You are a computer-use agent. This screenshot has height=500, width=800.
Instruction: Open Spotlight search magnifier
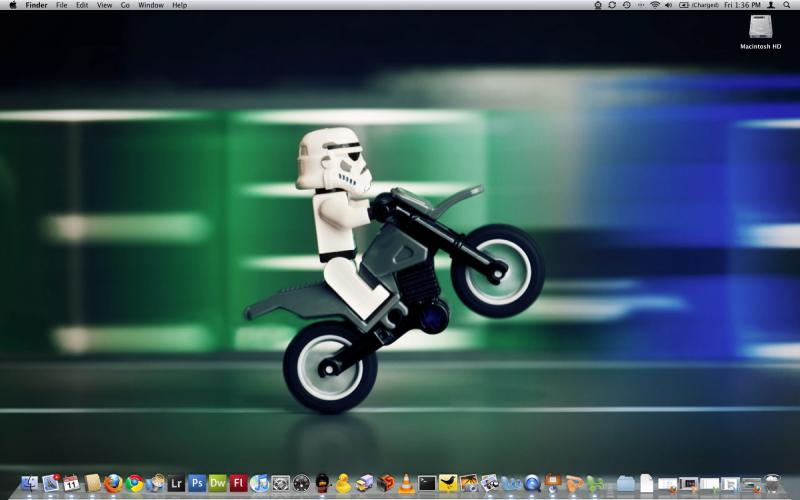787,5
